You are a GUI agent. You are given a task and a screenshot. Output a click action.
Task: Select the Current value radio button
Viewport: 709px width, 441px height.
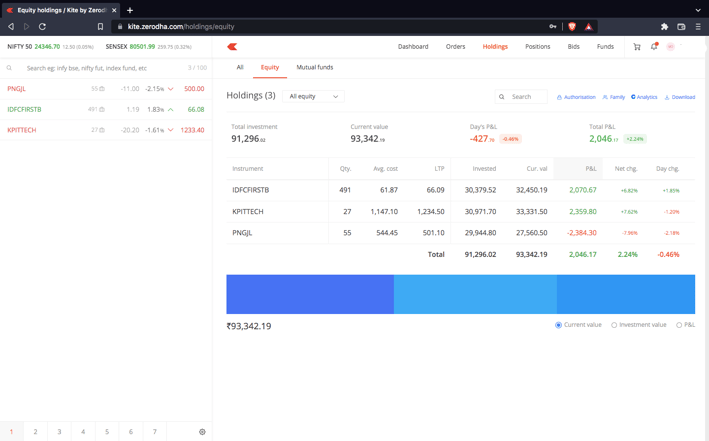point(558,325)
